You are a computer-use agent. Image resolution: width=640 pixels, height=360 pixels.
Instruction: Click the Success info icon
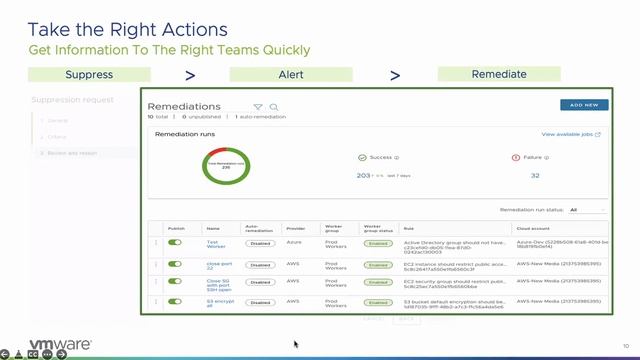[x=396, y=158]
